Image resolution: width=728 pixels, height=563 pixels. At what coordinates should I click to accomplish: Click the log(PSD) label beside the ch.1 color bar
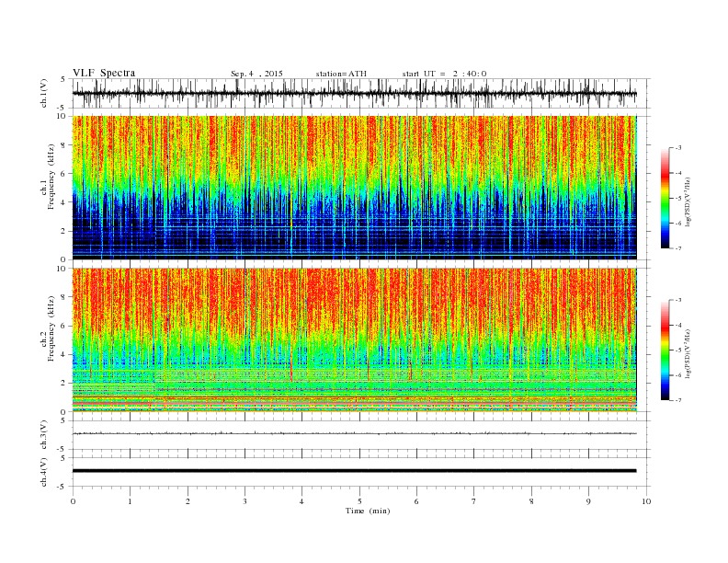click(x=688, y=201)
